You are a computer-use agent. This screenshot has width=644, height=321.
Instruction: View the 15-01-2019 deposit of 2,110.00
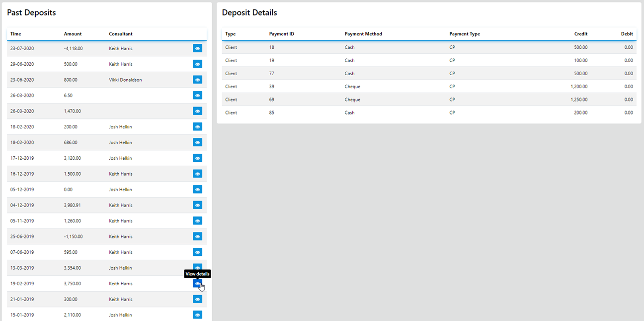(197, 315)
